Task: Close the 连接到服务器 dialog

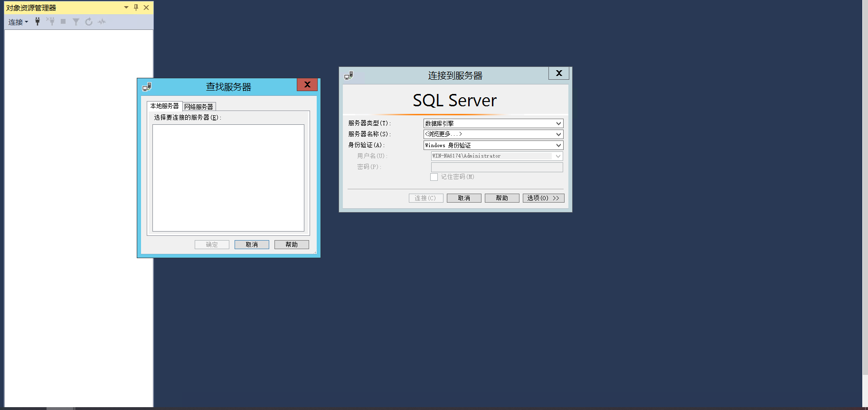Action: [x=559, y=73]
